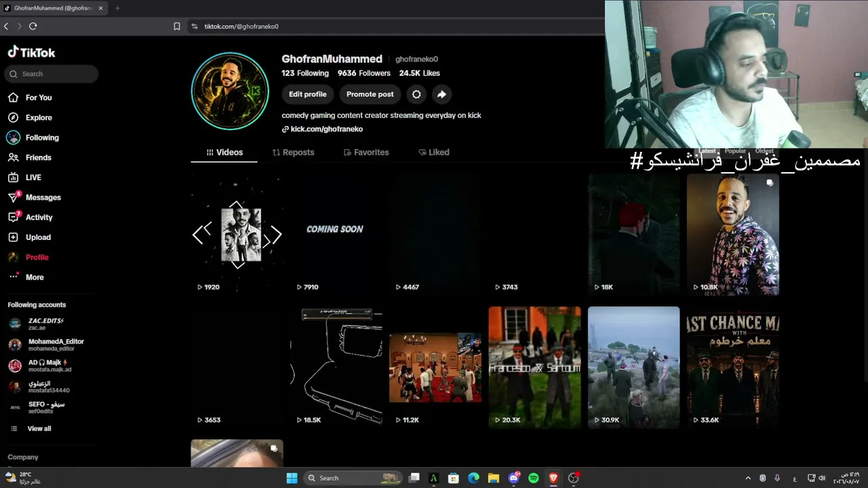Click the Company footer link
This screenshot has height=488, width=868.
click(x=23, y=457)
